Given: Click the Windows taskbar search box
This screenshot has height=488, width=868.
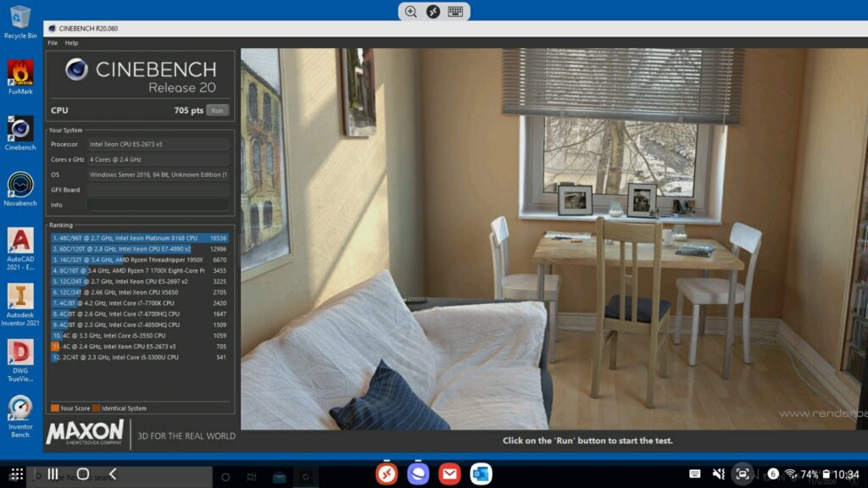Looking at the screenshot, I should point(120,477).
